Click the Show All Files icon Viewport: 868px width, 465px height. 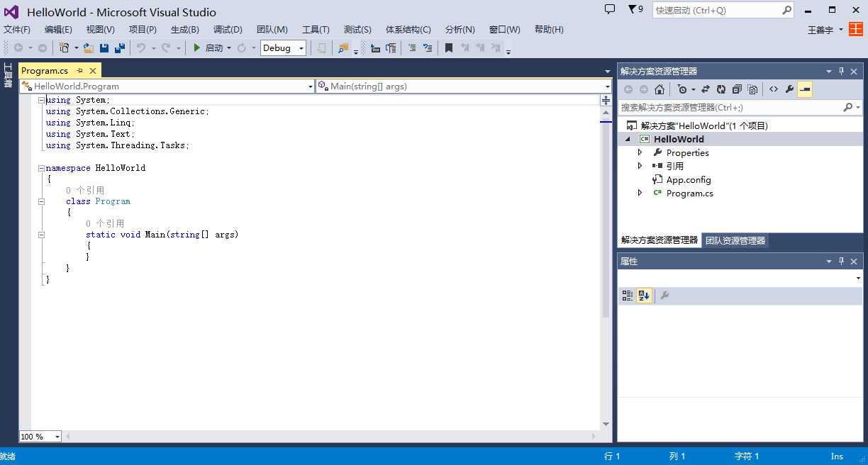[752, 89]
